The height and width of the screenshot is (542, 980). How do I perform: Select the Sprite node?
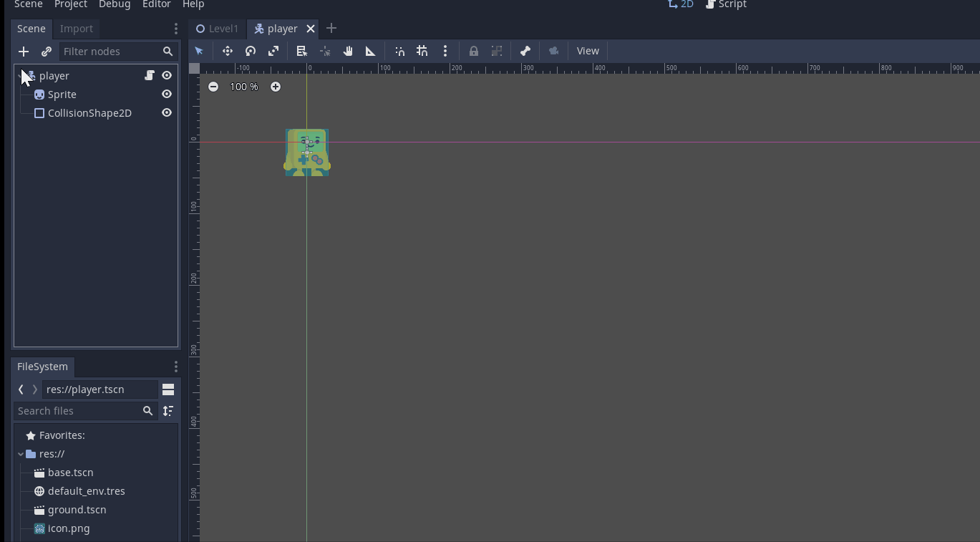62,95
